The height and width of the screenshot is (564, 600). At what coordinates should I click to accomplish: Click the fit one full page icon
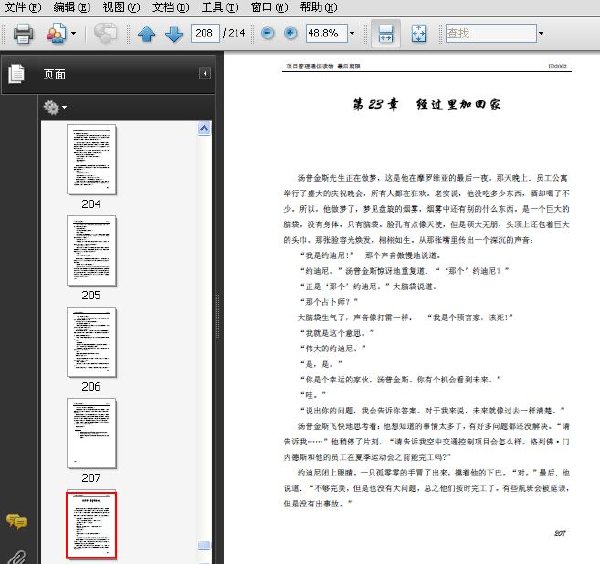click(419, 34)
